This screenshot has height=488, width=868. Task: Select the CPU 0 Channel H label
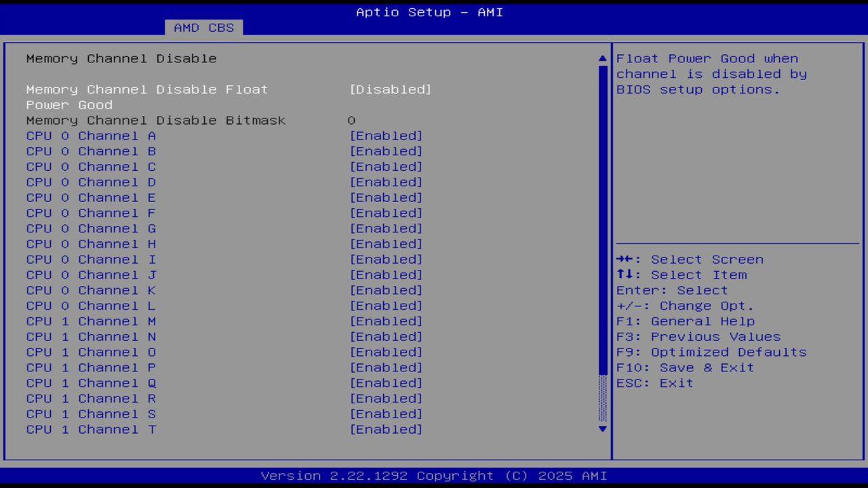(91, 244)
